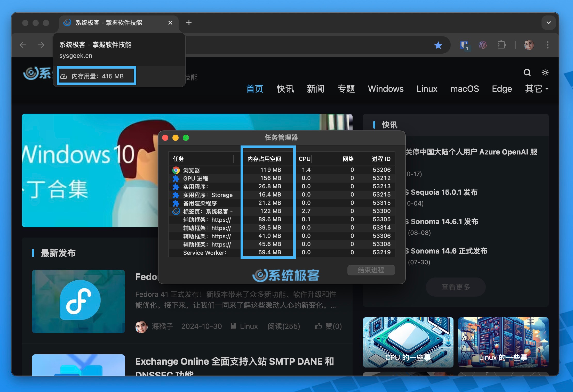The height and width of the screenshot is (392, 573).
Task: Open the Linux nav item
Action: pos(427,89)
